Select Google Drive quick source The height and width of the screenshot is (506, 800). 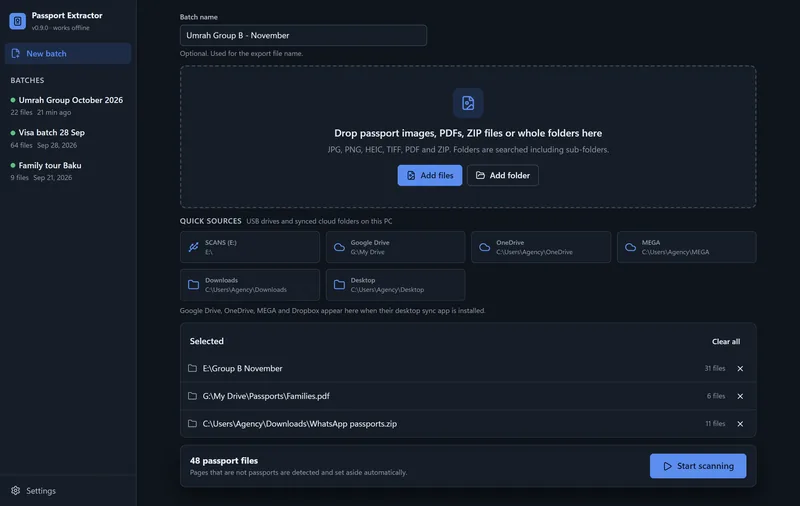[x=395, y=247]
